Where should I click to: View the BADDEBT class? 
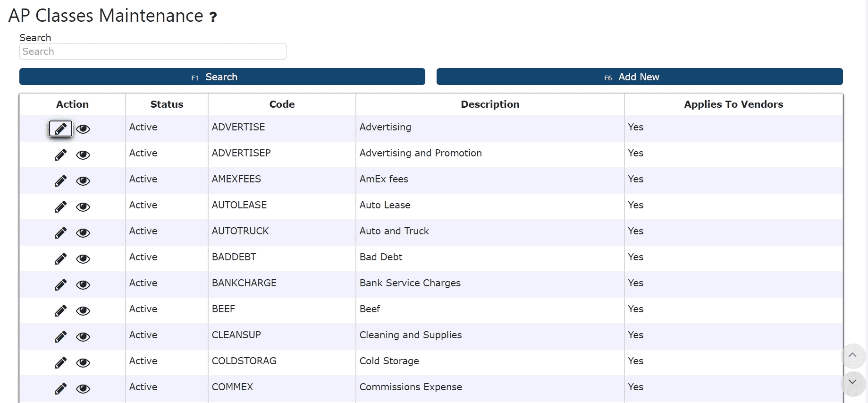coord(83,259)
